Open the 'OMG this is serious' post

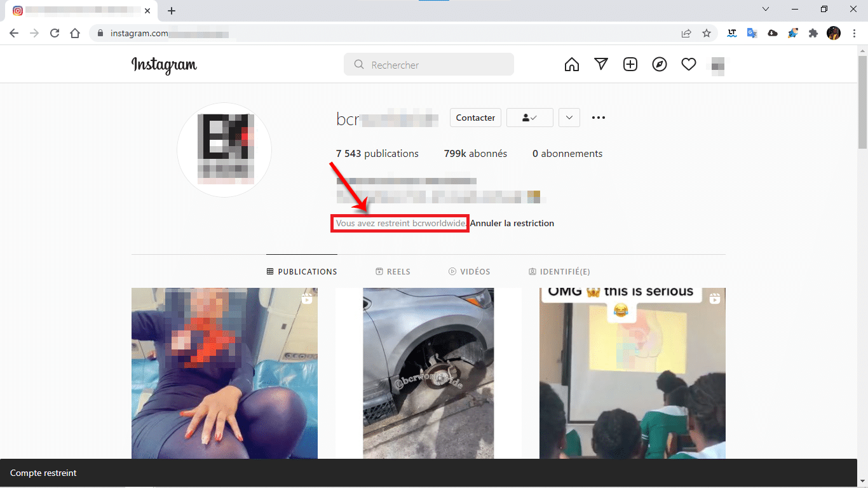tap(632, 373)
